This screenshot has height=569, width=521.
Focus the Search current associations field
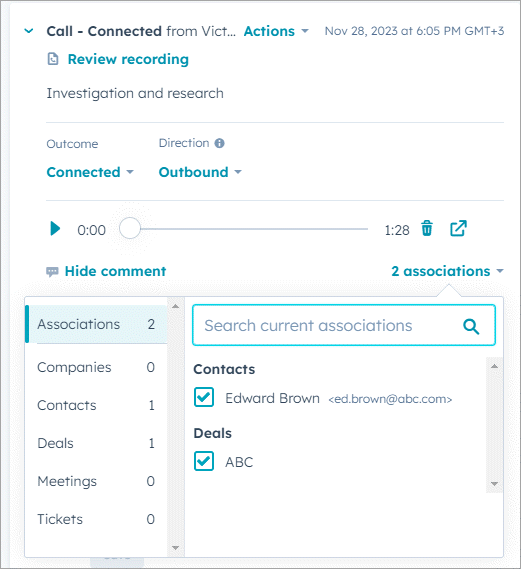pyautogui.click(x=344, y=325)
